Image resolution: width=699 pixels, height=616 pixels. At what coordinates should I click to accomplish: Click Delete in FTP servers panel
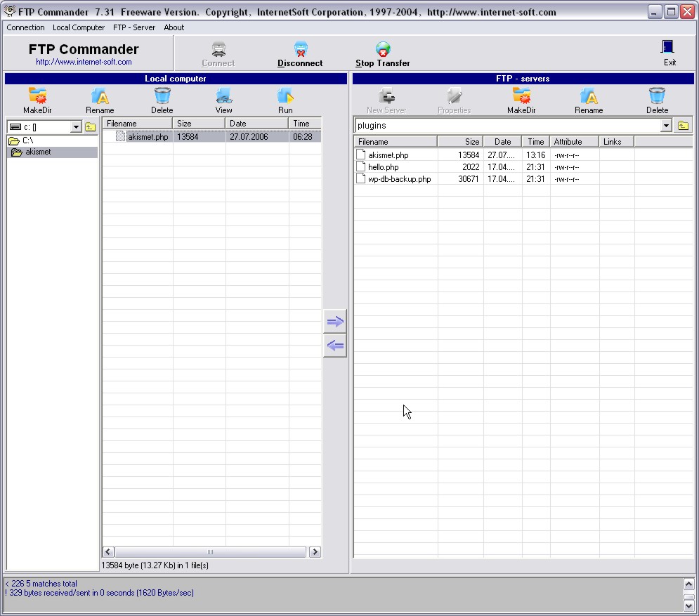(x=657, y=100)
